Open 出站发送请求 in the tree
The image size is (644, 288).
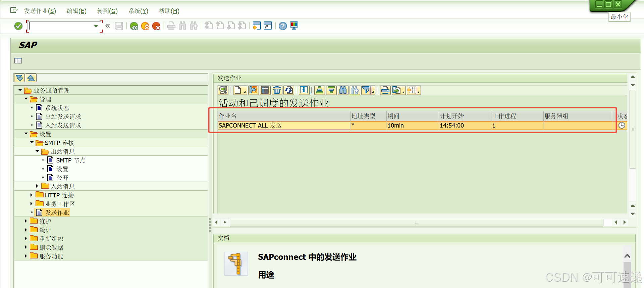63,116
